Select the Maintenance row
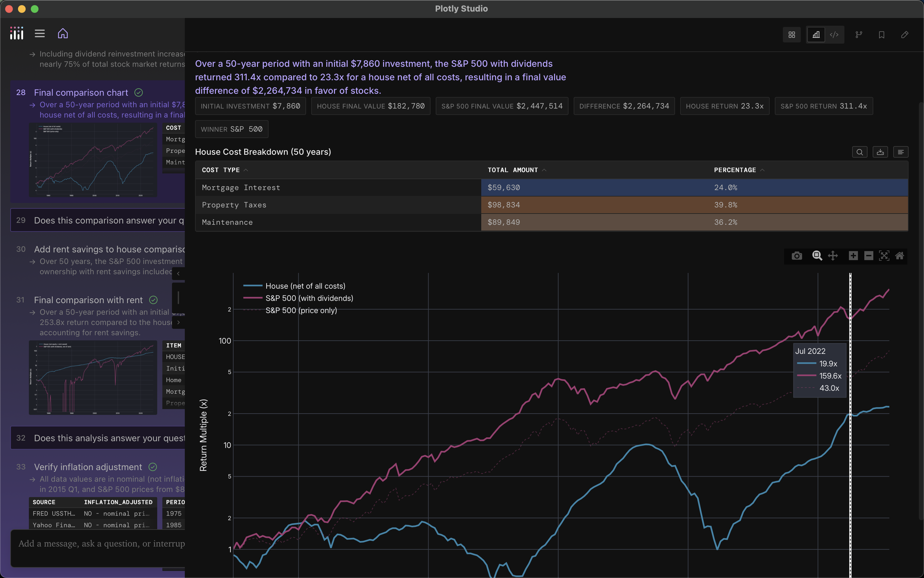 (551, 222)
